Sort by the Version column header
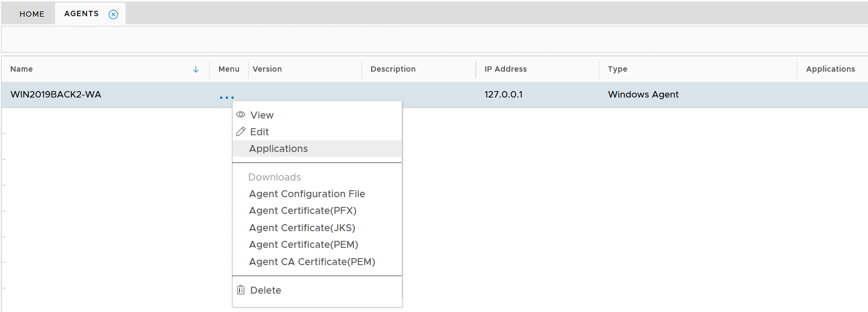868x312 pixels. (267, 69)
